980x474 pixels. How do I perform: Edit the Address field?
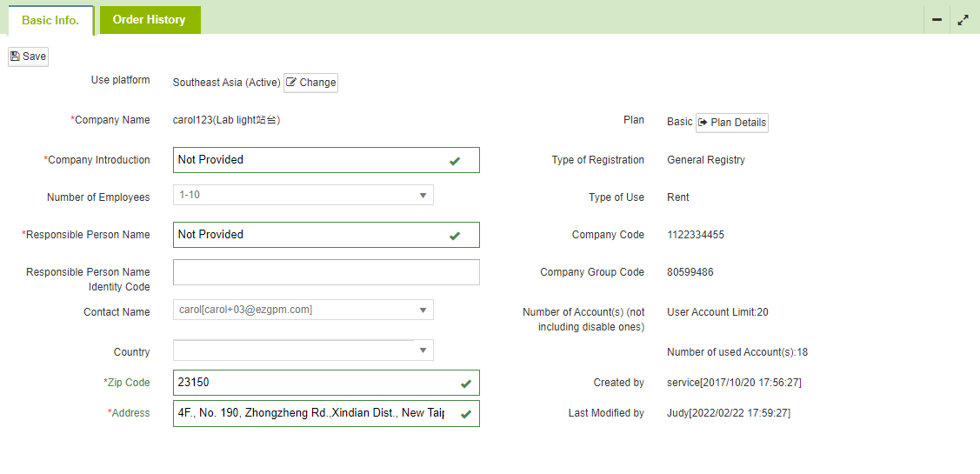[x=326, y=413]
